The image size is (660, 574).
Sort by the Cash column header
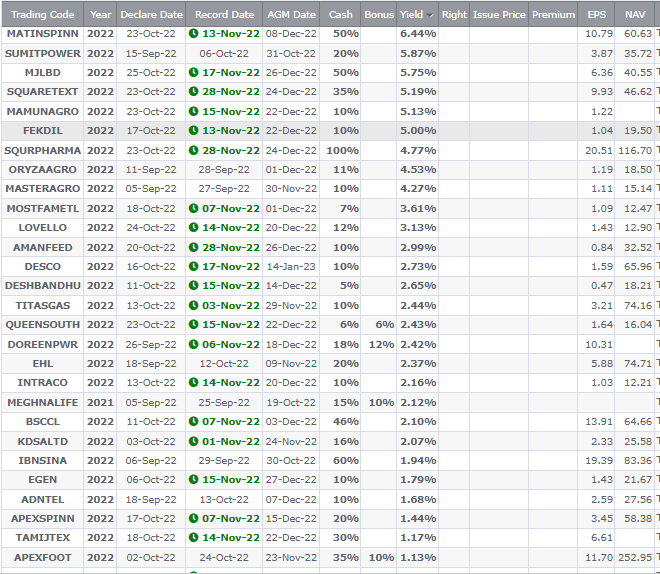pos(341,15)
